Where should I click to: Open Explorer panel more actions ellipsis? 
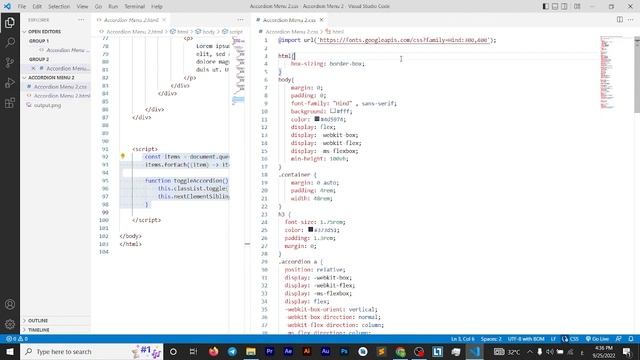pos(81,20)
